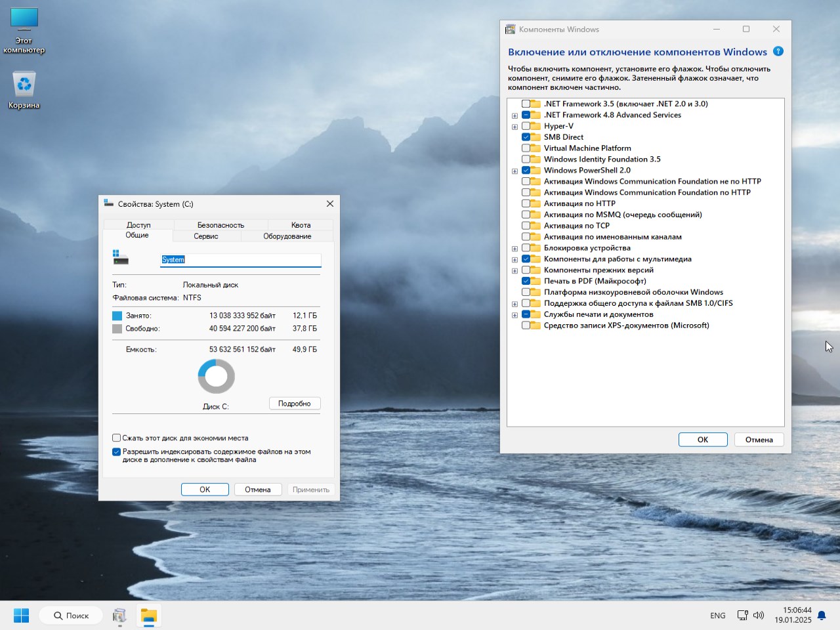
Task: Select the Windows PowerShell 2.0 folder icon
Action: click(536, 170)
